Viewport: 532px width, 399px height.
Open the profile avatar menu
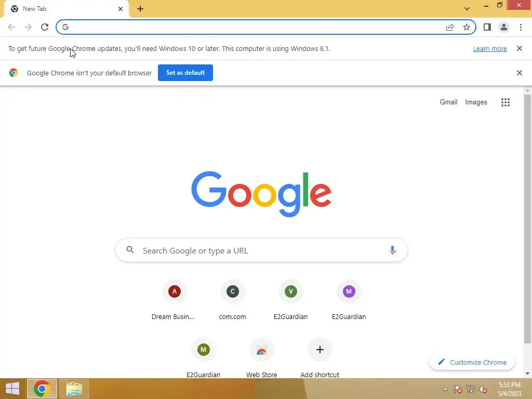point(504,27)
